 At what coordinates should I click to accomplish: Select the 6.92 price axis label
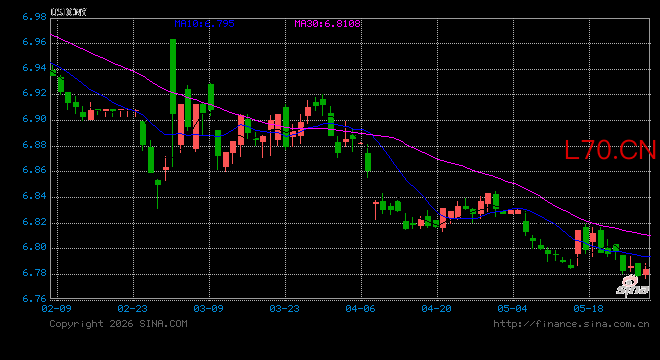[x=34, y=93]
